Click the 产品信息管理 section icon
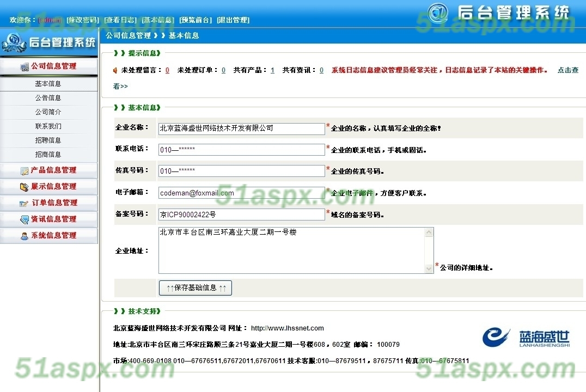Screen dimensions: 586x392 tap(25, 171)
